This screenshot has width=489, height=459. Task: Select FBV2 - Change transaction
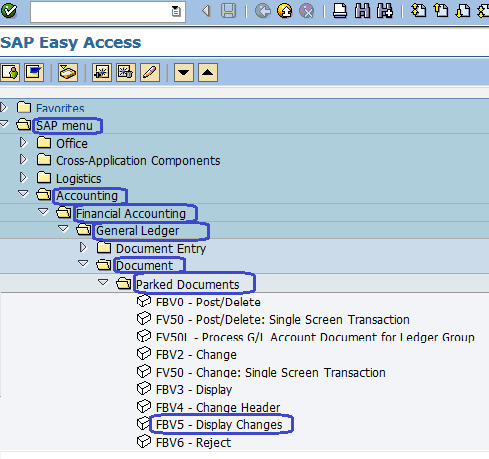196,355
